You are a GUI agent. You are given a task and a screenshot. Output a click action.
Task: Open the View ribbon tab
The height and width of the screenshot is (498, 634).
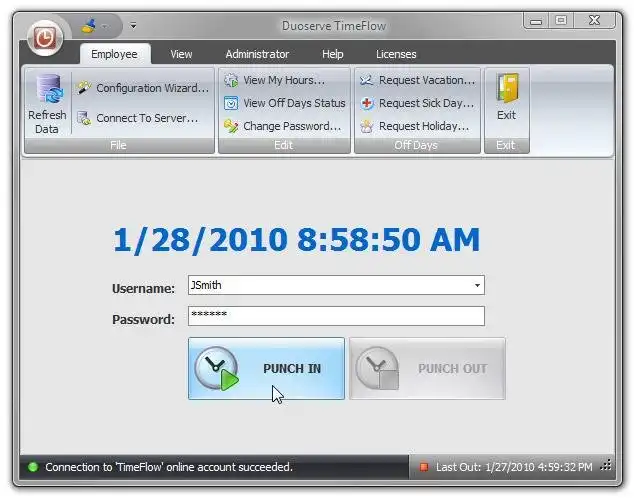(181, 54)
